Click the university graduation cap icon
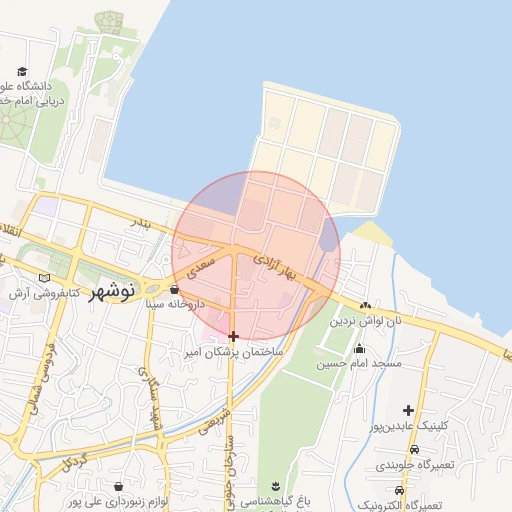This screenshot has height=512, width=512. [22, 71]
